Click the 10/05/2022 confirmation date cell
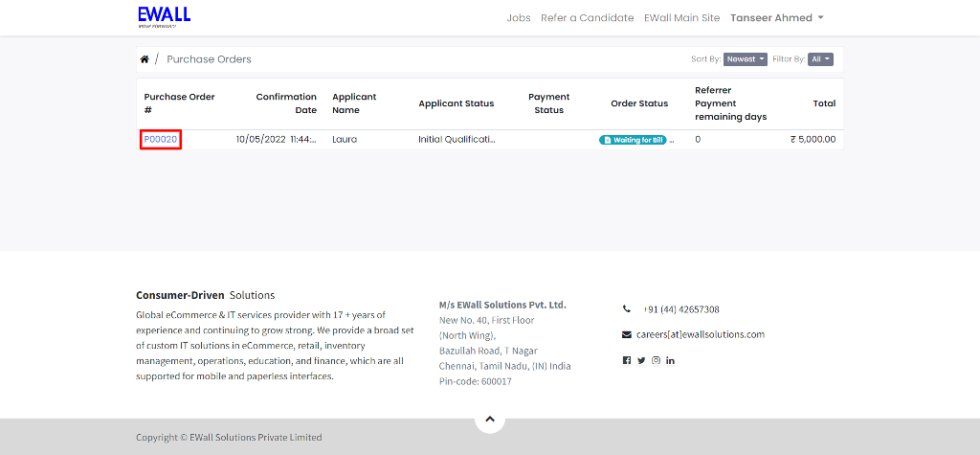980x455 pixels. click(x=277, y=140)
